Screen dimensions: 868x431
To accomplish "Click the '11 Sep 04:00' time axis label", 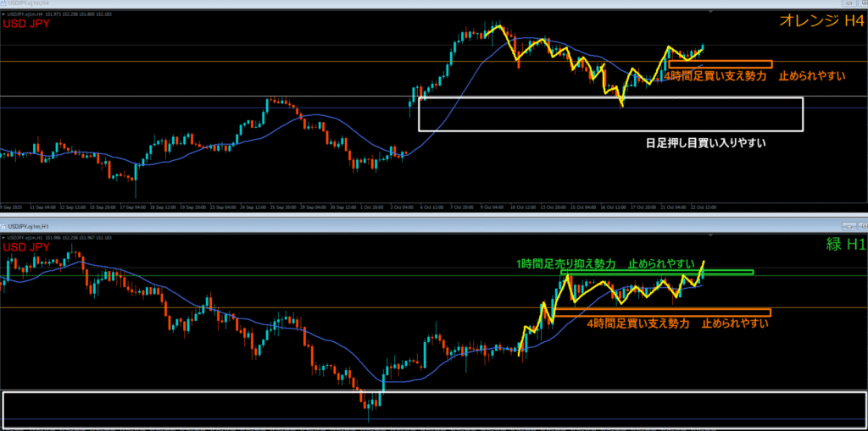I will tap(42, 207).
